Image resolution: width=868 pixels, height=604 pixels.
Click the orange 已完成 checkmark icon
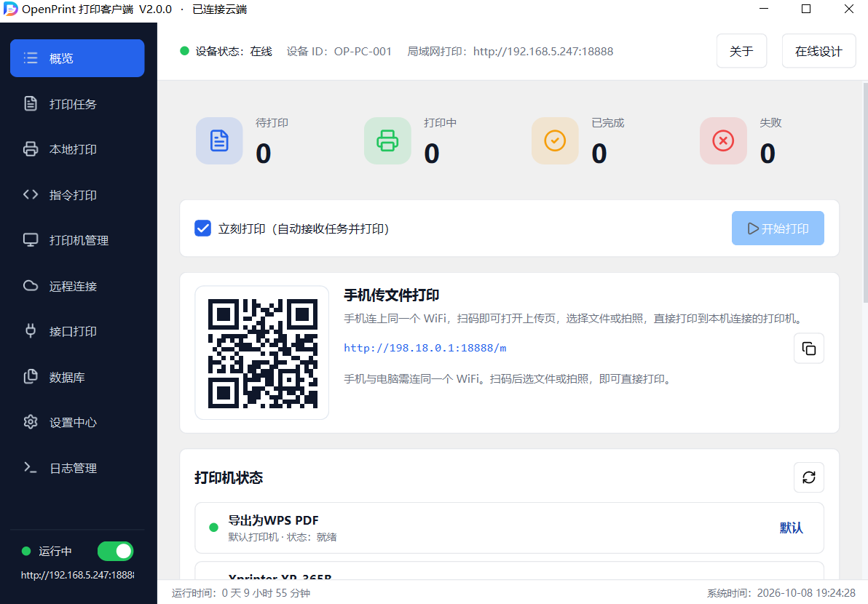555,140
